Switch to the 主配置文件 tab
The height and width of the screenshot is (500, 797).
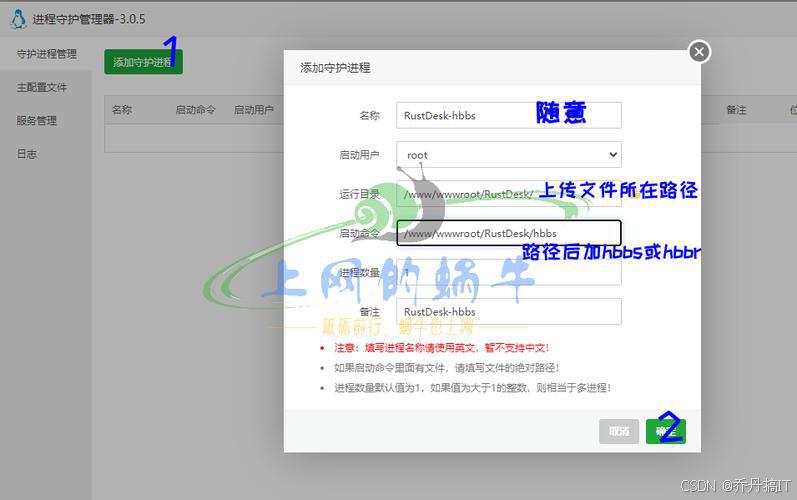42,87
